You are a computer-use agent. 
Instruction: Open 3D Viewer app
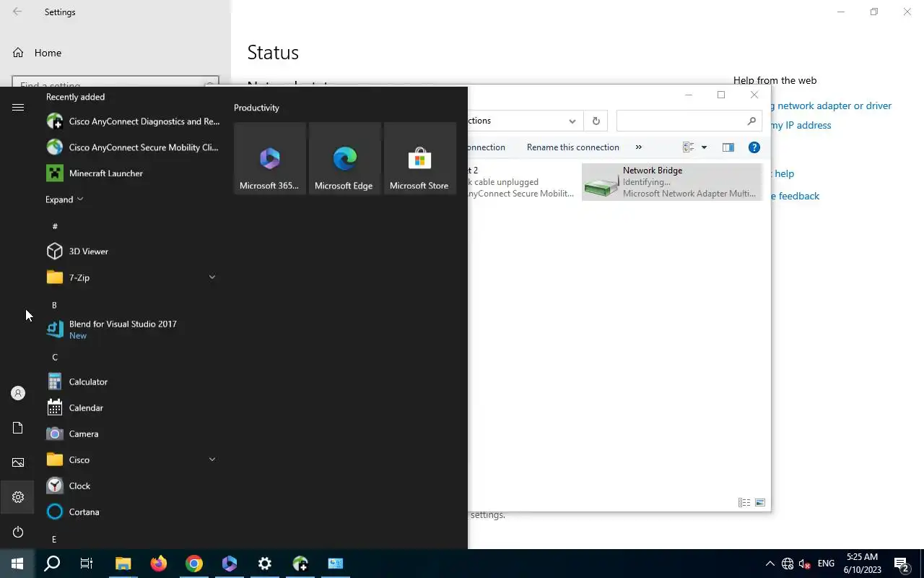click(x=133, y=251)
